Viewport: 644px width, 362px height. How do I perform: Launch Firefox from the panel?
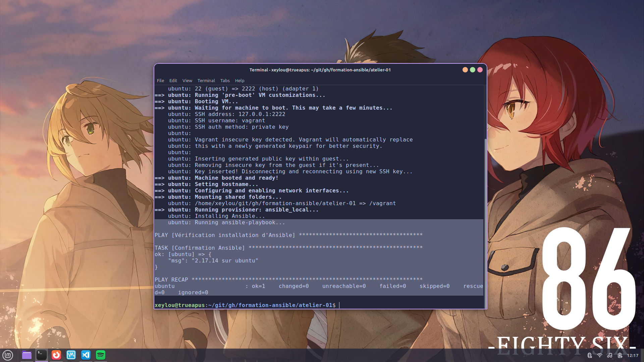(x=56, y=355)
